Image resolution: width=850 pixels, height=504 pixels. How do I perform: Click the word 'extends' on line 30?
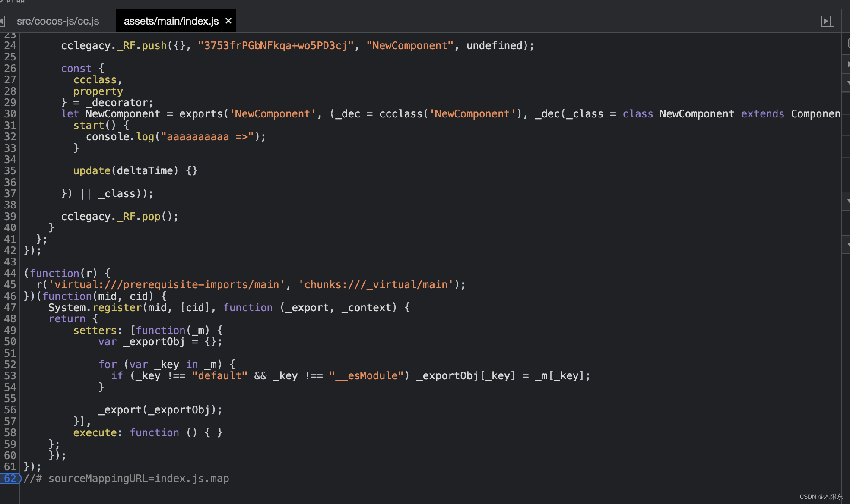[x=762, y=114]
